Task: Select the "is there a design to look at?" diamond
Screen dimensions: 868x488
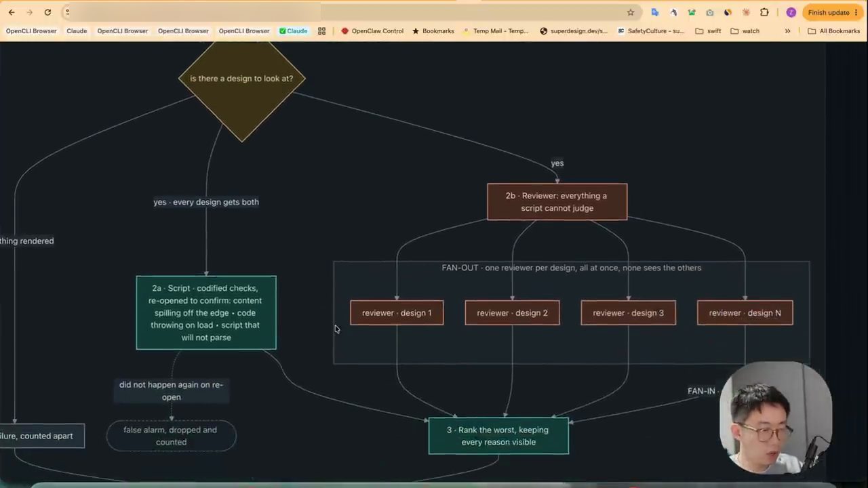Action: (x=241, y=79)
